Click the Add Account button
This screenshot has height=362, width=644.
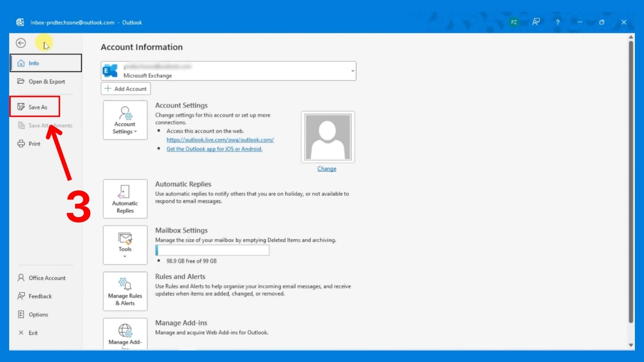126,88
